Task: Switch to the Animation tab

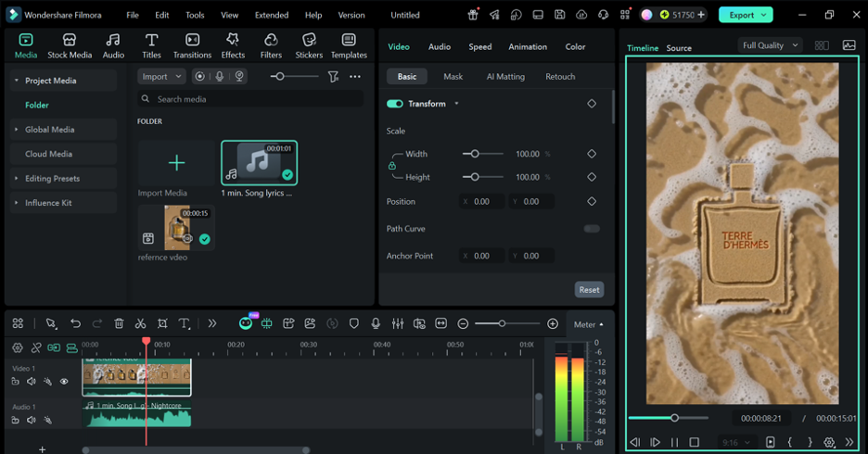Action: (528, 47)
